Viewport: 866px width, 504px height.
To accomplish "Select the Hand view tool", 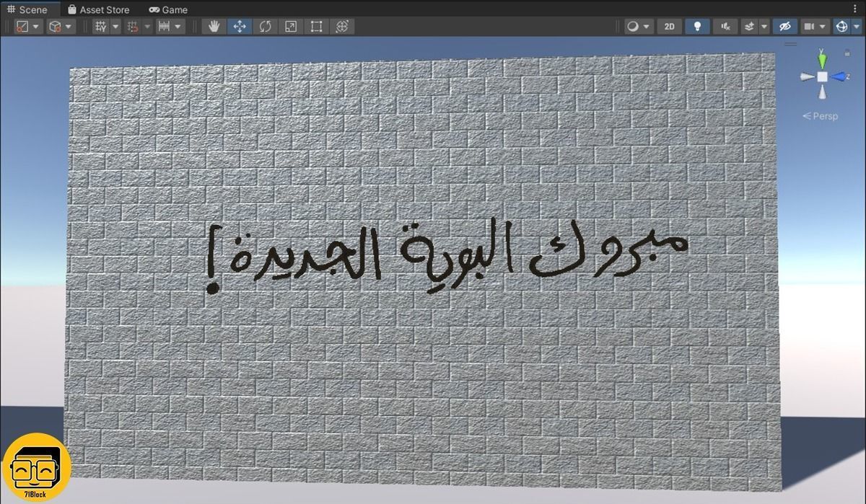I will 214,27.
